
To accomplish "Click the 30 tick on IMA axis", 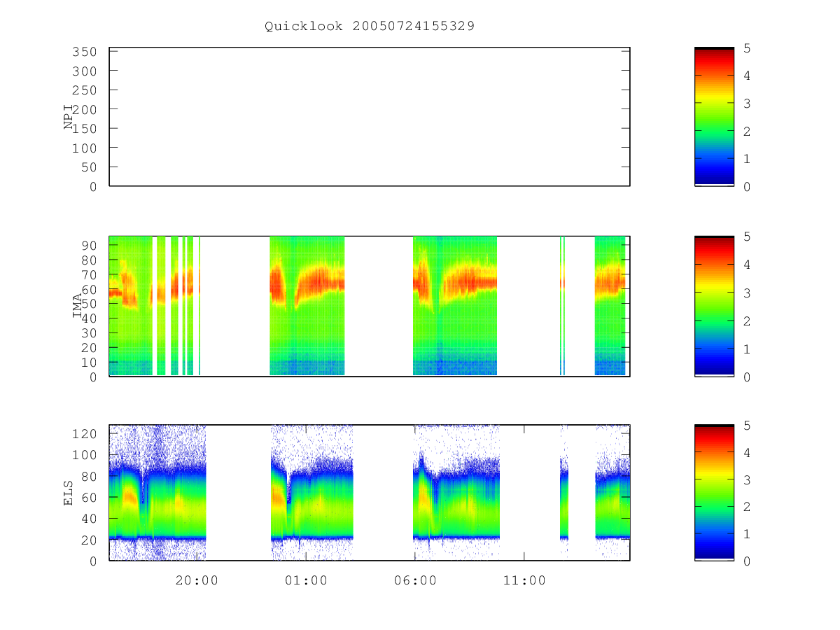I will point(88,333).
